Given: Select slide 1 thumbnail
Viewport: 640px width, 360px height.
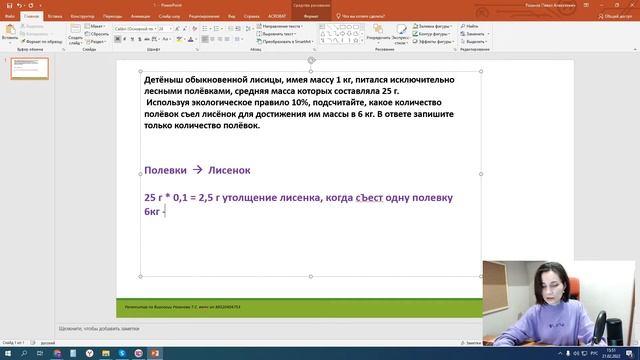Looking at the screenshot, I should coord(30,68).
